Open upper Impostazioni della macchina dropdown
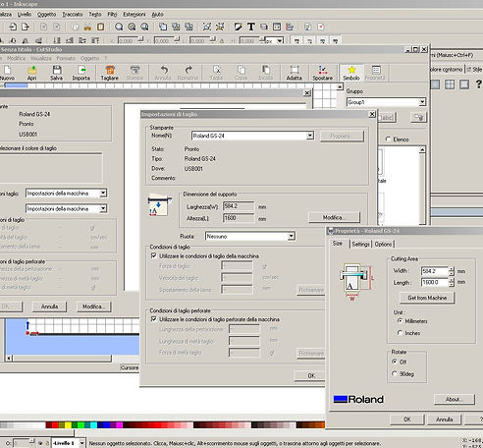The width and height of the screenshot is (483, 448). click(67, 194)
